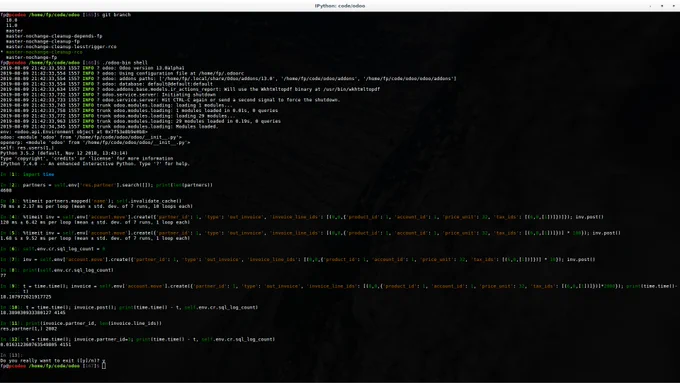Click the output '10.389830933380127 4145'

coord(33,312)
